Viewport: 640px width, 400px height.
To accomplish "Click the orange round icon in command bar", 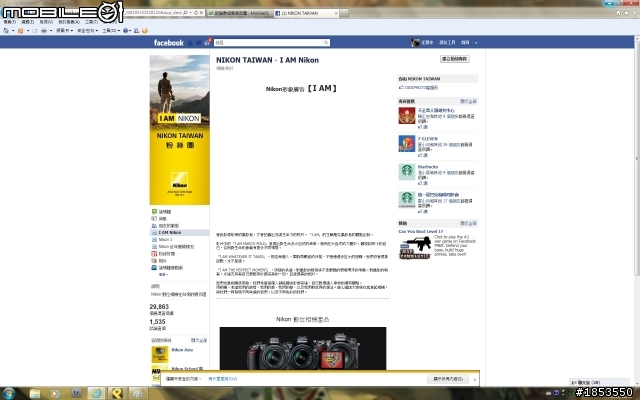I will [x=144, y=31].
